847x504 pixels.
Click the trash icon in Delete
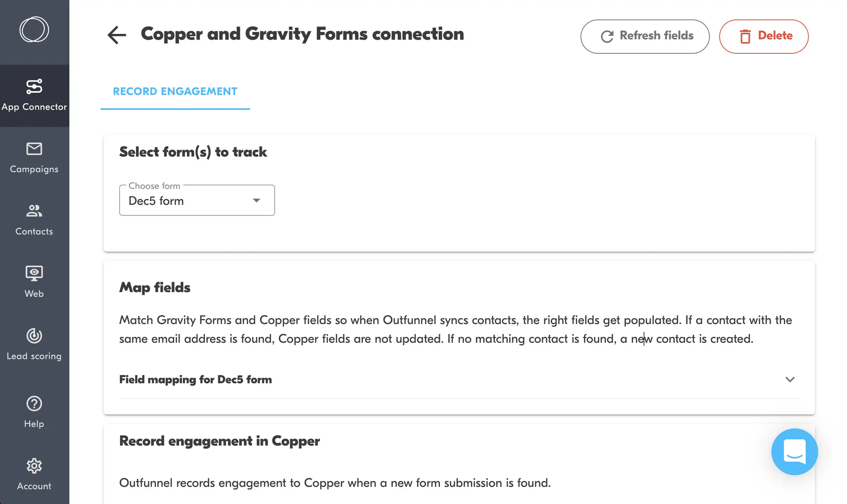click(x=745, y=37)
